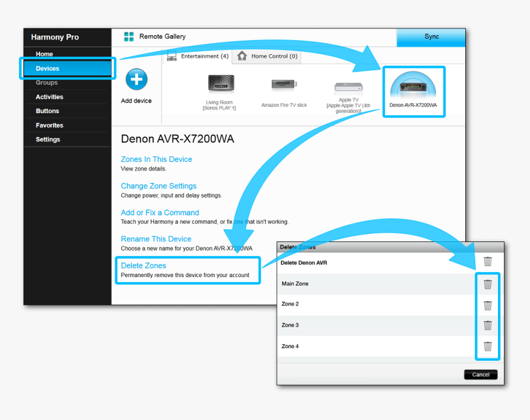530x420 pixels.
Task: Delete Zone 2 with trash icon
Action: click(x=487, y=305)
